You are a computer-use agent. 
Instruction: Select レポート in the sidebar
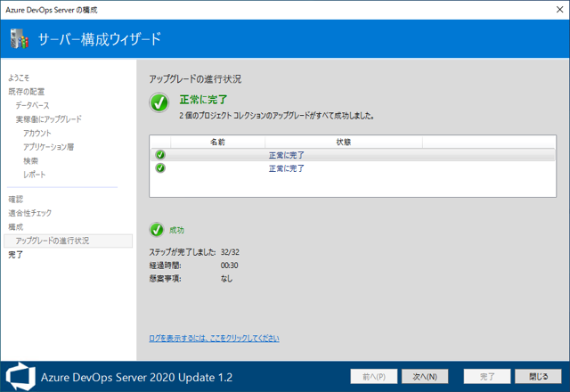34,175
